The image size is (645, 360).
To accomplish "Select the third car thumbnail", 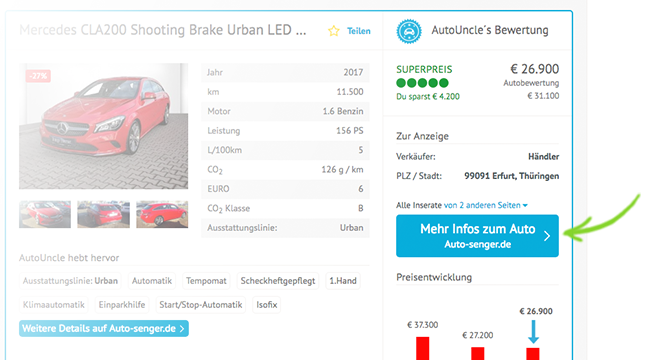I will (162, 214).
